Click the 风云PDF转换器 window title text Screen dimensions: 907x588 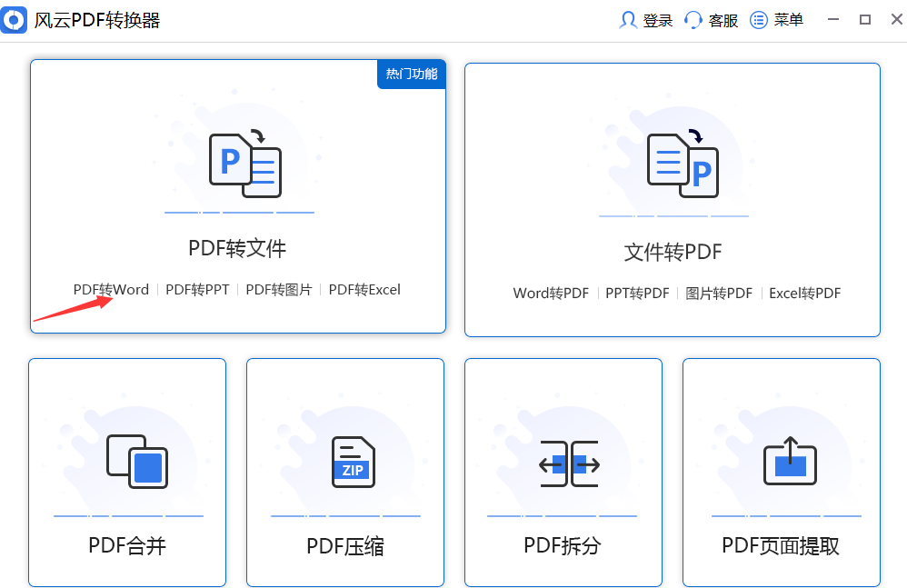pyautogui.click(x=97, y=20)
